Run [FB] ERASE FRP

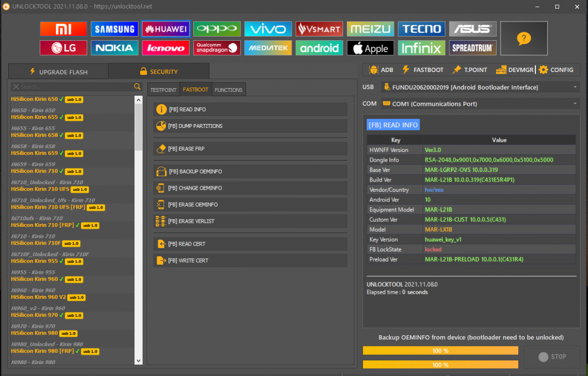[x=250, y=149]
